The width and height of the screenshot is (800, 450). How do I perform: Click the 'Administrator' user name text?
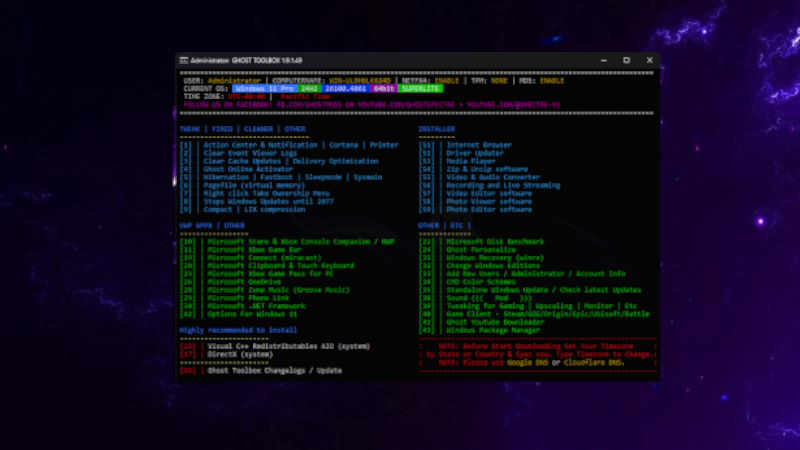point(234,81)
